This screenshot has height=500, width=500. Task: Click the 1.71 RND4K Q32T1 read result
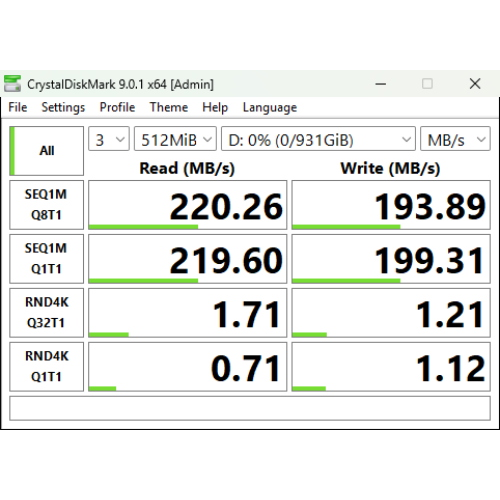point(188,313)
